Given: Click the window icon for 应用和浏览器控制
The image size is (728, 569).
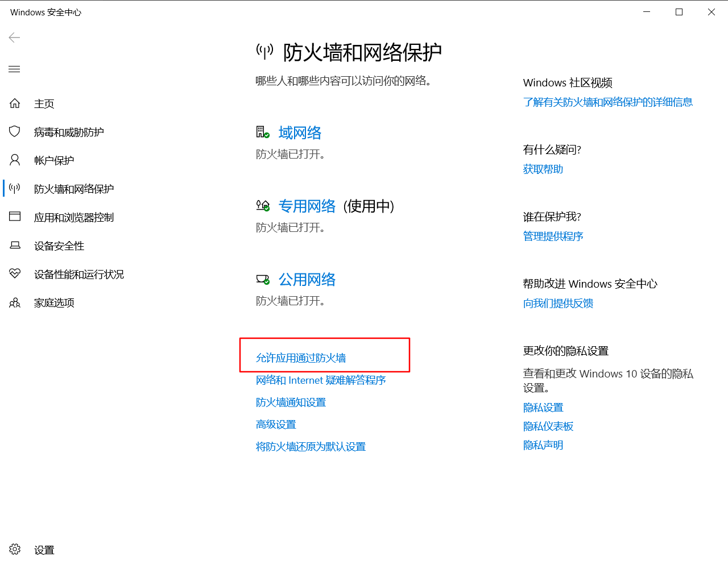Looking at the screenshot, I should [15, 217].
